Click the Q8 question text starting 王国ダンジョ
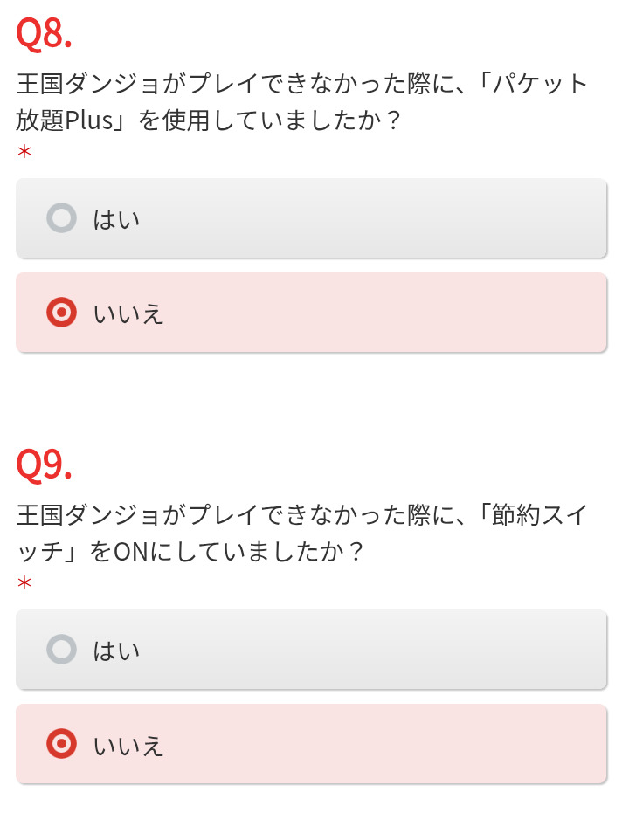Screen dimensions: 629x840 point(218,85)
